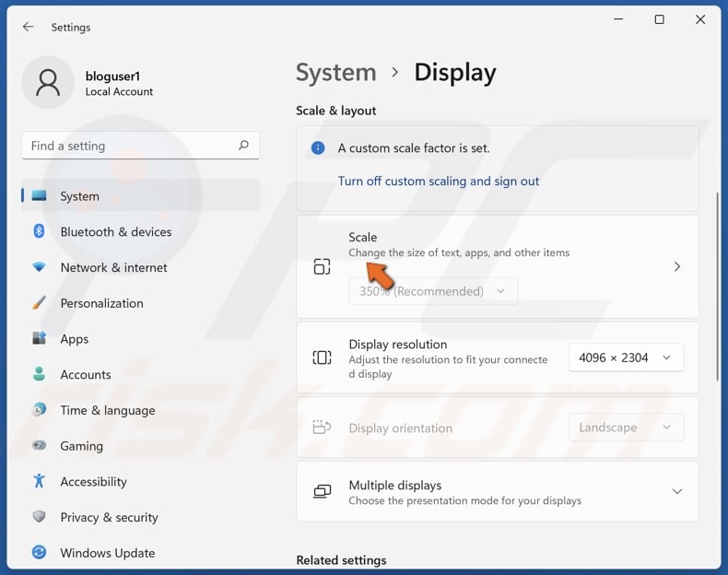This screenshot has height=575, width=728.
Task: Click the Accounts person icon
Action: click(39, 374)
